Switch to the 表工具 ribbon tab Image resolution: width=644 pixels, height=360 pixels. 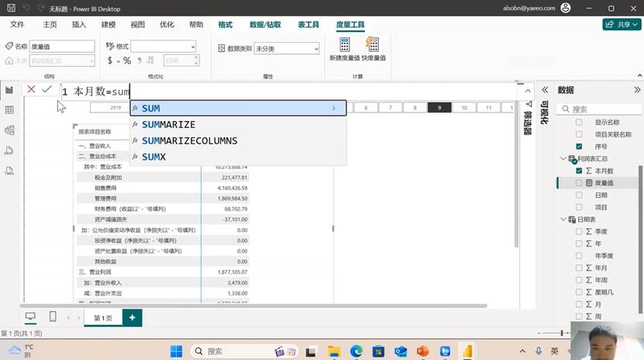[308, 25]
